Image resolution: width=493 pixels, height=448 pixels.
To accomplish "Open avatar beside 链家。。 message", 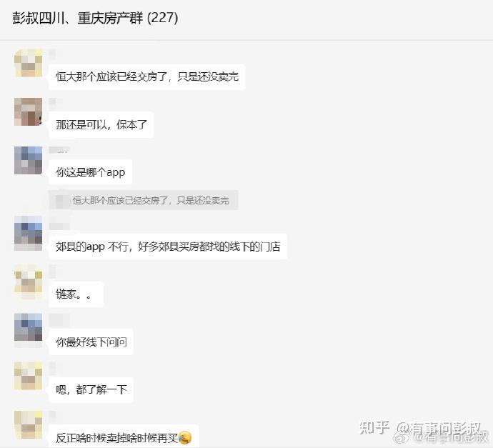I will click(29, 282).
